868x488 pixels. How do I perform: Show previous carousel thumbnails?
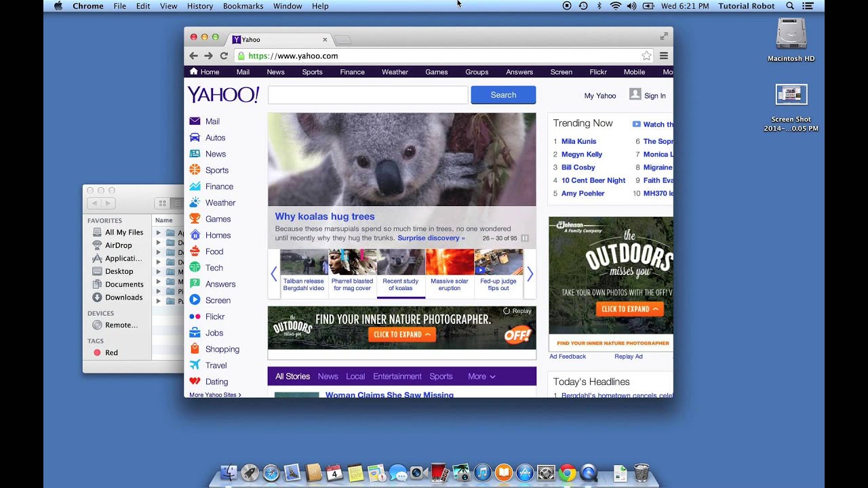(x=274, y=274)
